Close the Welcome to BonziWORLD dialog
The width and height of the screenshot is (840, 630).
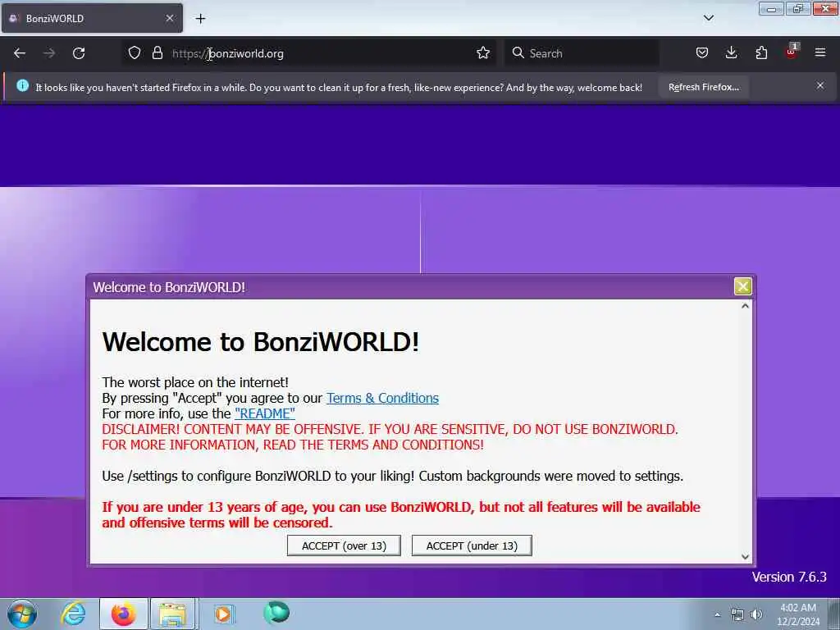[742, 286]
